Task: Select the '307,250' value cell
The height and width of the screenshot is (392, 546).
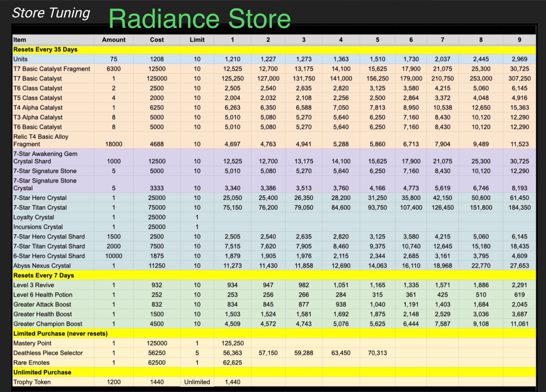Action: pyautogui.click(x=520, y=78)
